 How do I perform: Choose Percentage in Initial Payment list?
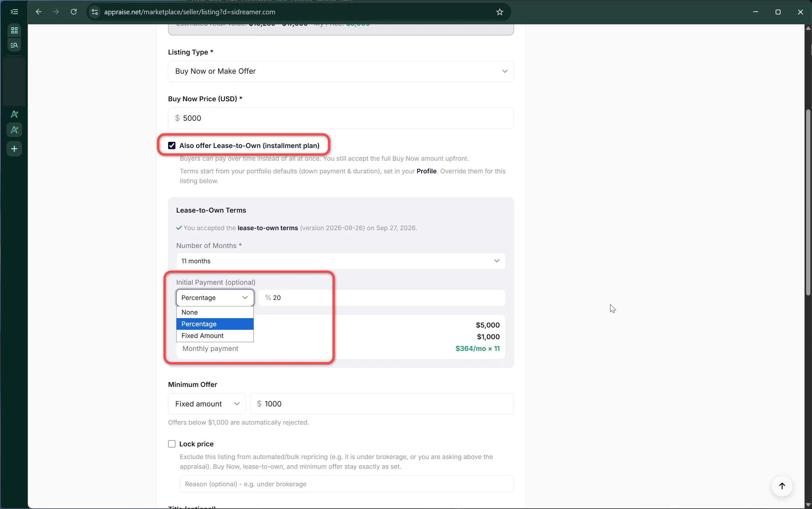(215, 324)
